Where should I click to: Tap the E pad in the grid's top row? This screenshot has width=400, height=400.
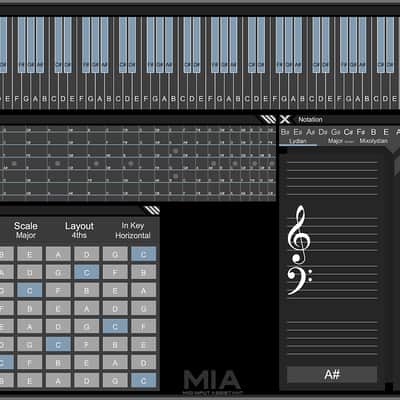[x=30, y=254]
